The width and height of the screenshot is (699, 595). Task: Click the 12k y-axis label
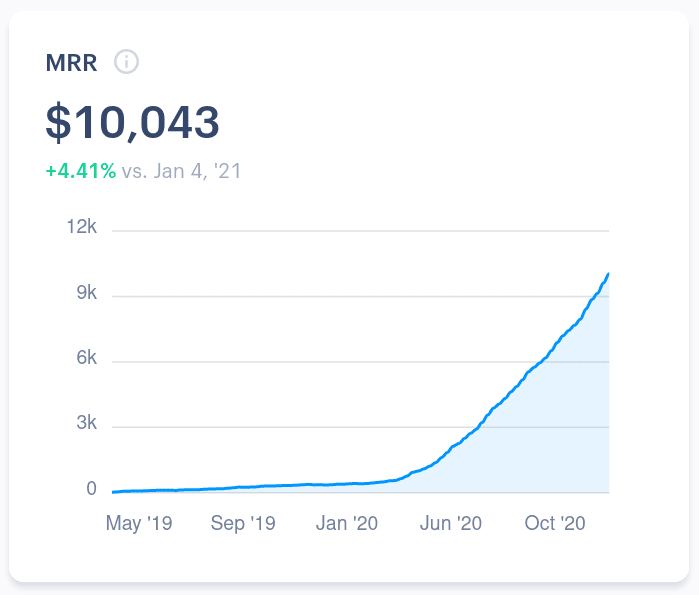click(x=80, y=228)
